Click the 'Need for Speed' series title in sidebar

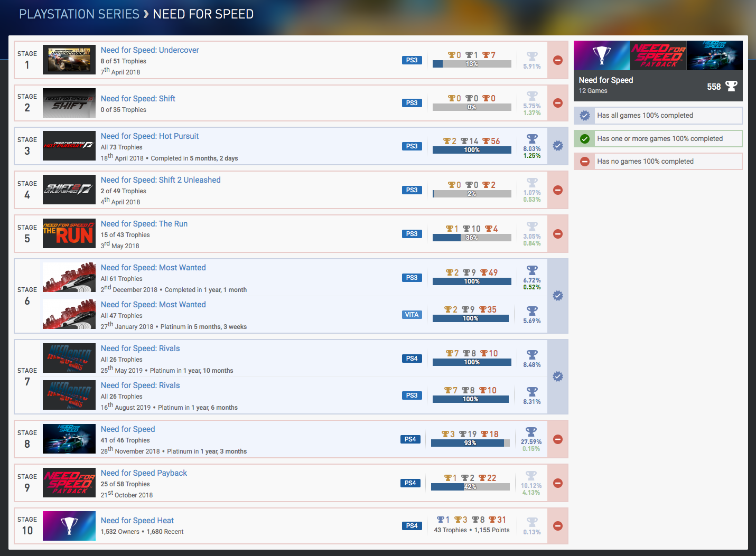point(606,80)
